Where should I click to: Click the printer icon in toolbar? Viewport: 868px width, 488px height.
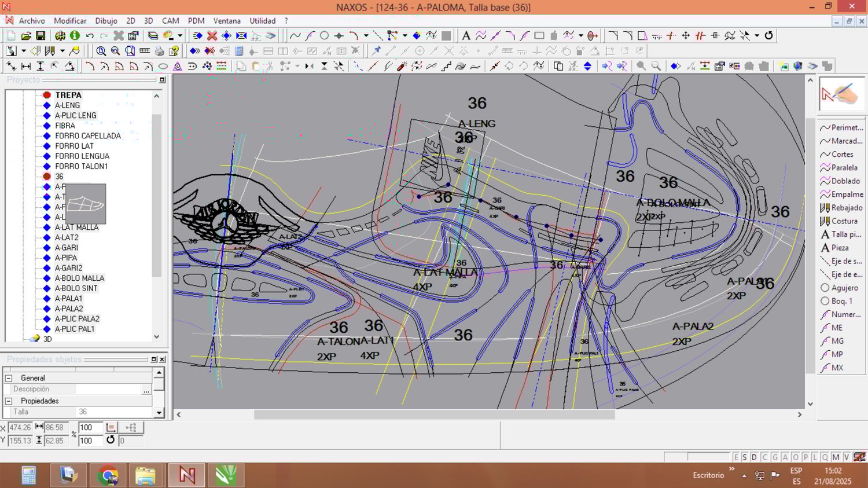pos(159,51)
